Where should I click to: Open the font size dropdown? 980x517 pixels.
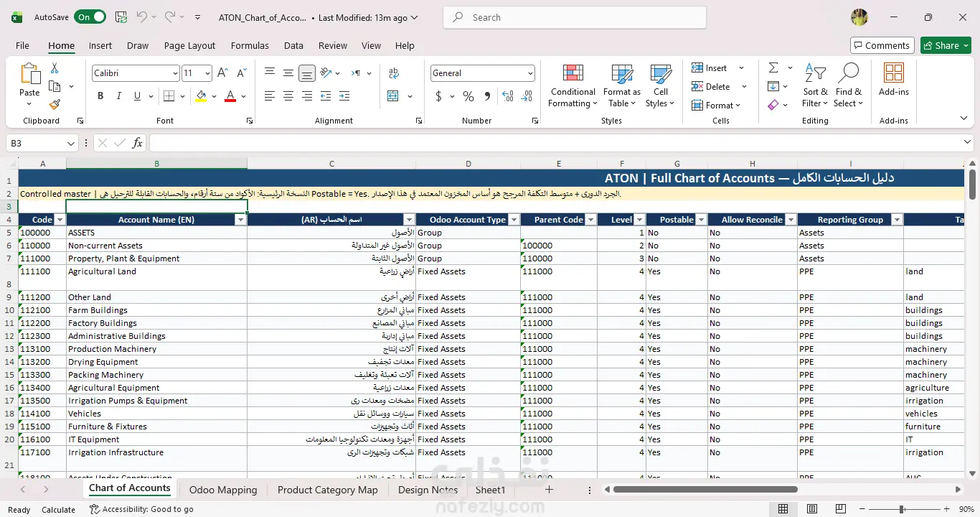(207, 73)
